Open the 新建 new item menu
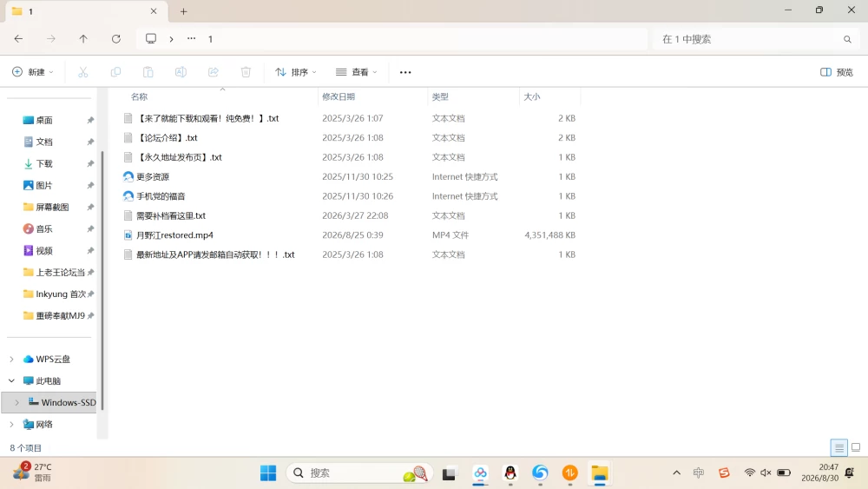Screen dimensions: 868x489 33,72
